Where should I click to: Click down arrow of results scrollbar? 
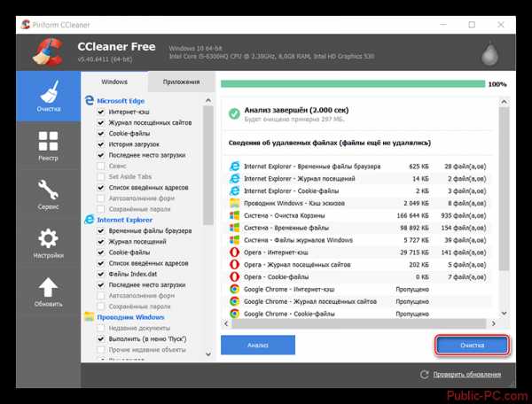(505, 313)
